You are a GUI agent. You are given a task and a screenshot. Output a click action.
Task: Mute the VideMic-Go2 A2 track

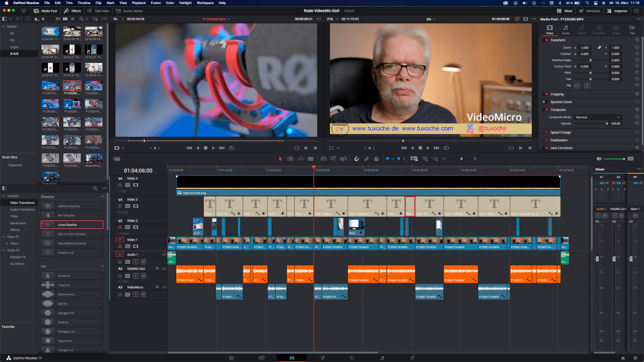pyautogui.click(x=143, y=276)
